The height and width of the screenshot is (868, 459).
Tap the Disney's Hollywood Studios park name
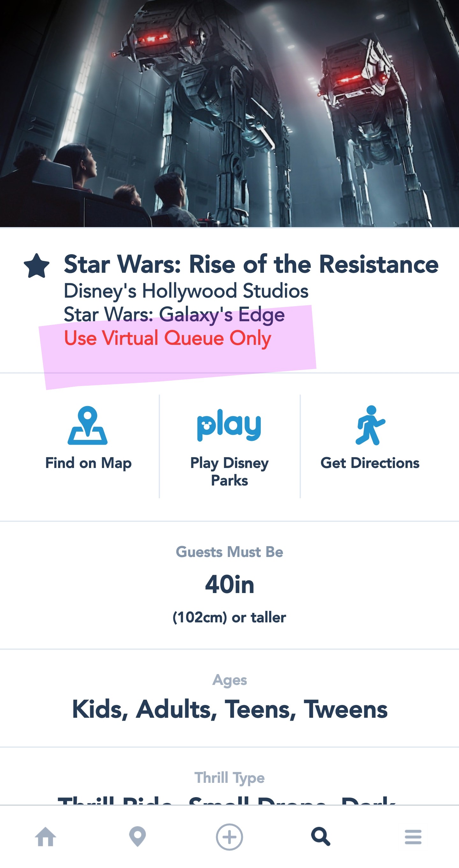pos(186,291)
